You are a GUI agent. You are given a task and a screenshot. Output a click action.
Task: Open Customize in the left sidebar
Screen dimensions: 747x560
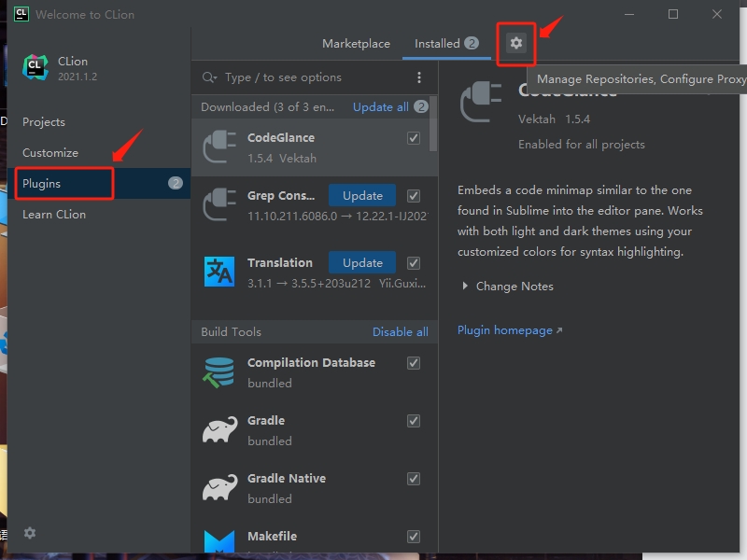coord(50,153)
